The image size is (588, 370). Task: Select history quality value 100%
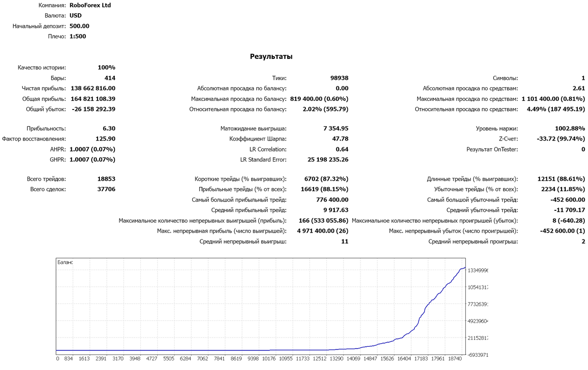tap(107, 68)
